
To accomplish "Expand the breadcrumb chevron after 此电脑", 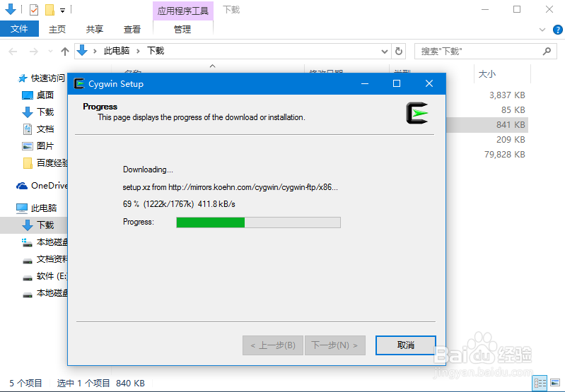I will (138, 51).
